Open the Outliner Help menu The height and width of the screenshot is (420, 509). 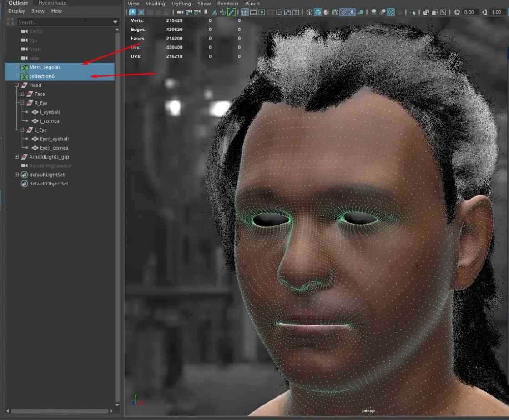point(56,11)
